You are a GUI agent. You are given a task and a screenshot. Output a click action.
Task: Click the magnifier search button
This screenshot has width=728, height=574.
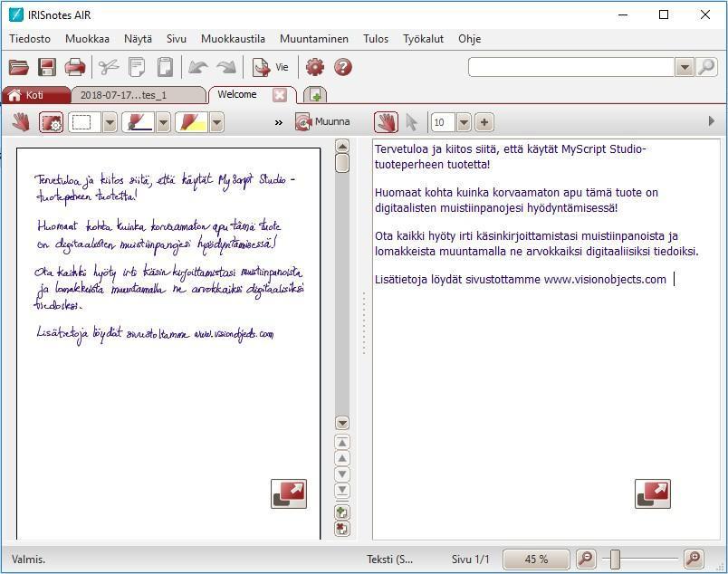click(x=707, y=67)
